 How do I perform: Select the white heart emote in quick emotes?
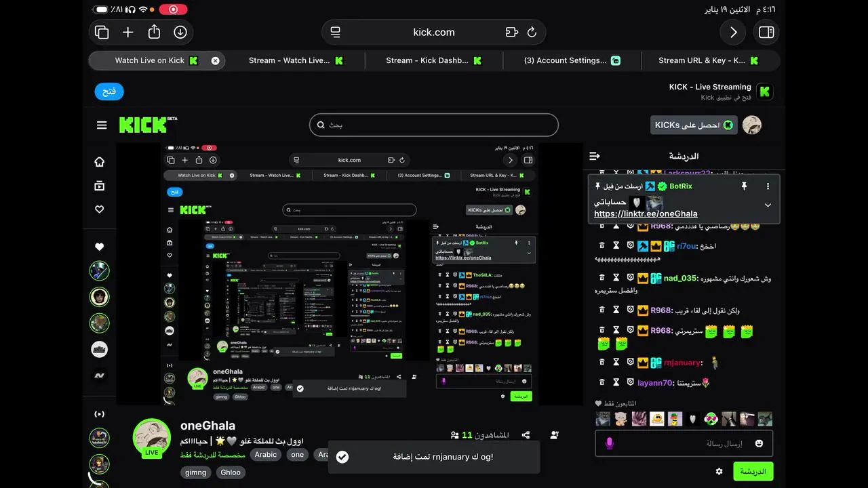pos(693,419)
